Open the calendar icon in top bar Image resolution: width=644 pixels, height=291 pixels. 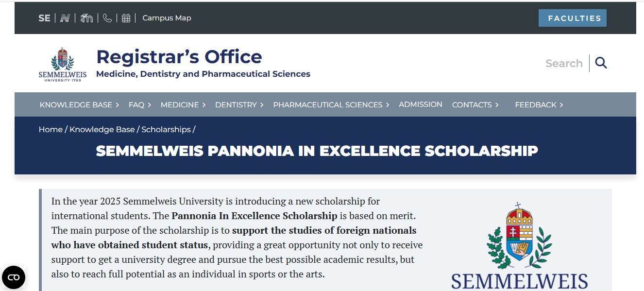(x=126, y=18)
